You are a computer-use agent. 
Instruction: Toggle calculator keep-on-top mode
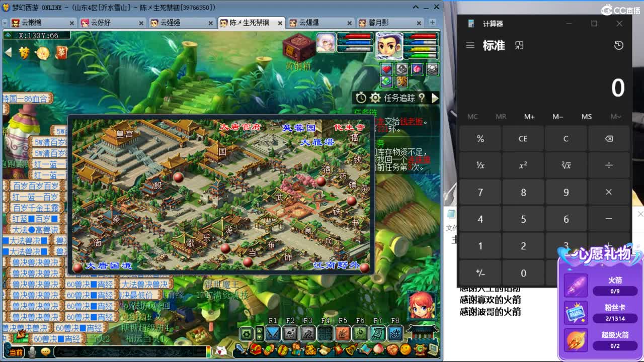click(519, 45)
